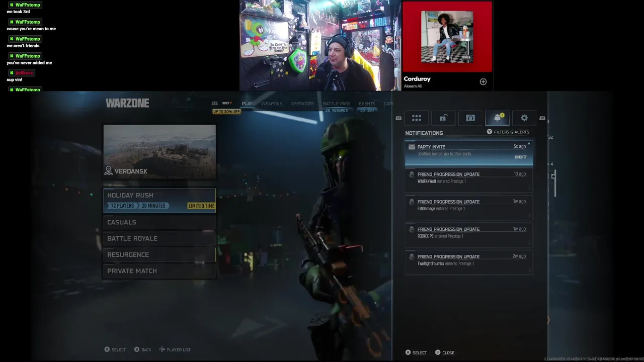Image resolution: width=644 pixels, height=362 pixels.
Task: Switch to the Weapons tab
Action: (272, 104)
